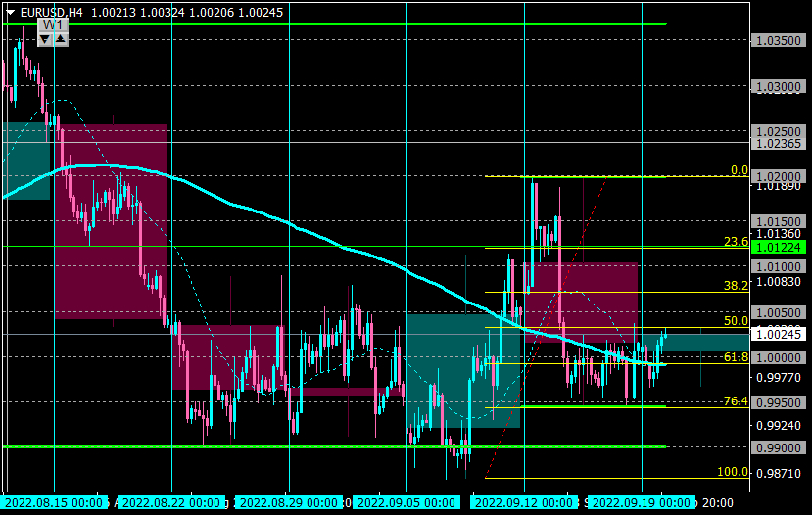Click the Fibonacci 50.0 level label
812x515 pixels.
(x=736, y=321)
